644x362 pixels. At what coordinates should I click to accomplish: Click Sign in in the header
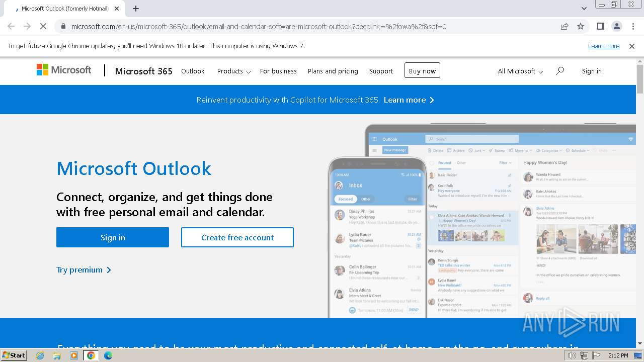click(x=592, y=71)
